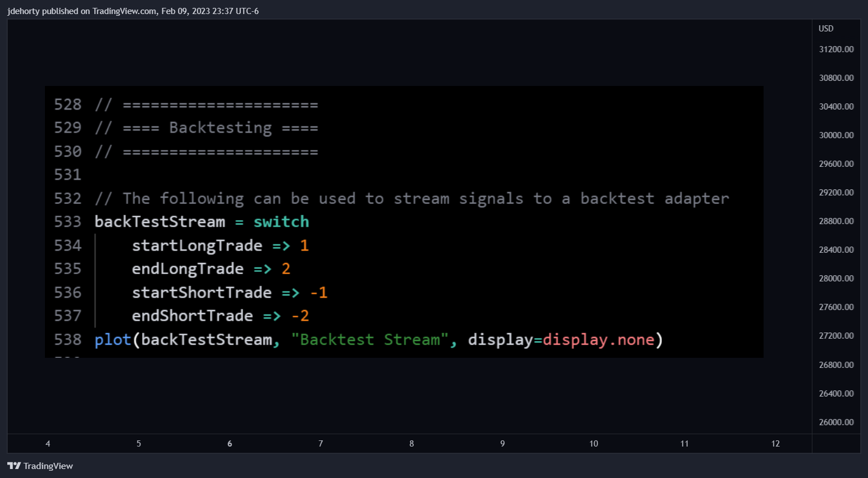
Task: Click the TradingView logo icon
Action: [x=14, y=466]
